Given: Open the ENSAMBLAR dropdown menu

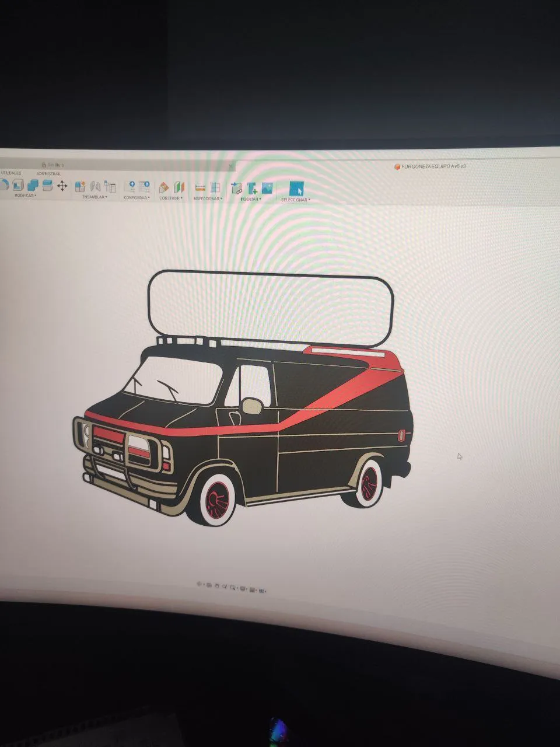Looking at the screenshot, I should point(94,197).
